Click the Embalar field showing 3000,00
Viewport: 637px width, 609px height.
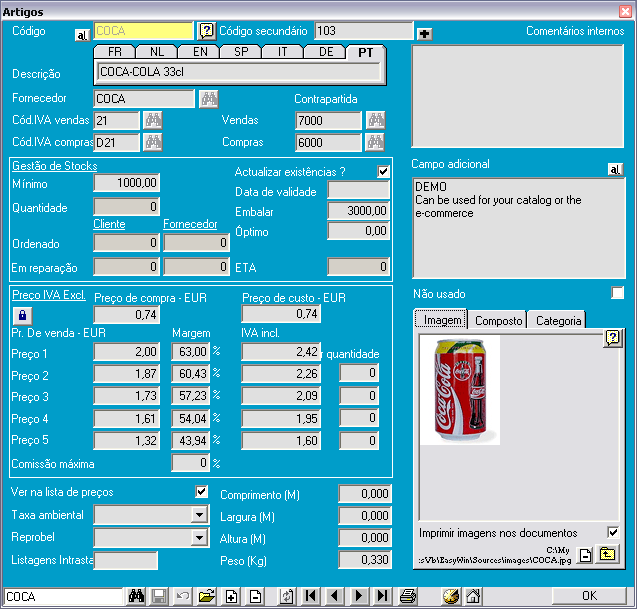(359, 210)
